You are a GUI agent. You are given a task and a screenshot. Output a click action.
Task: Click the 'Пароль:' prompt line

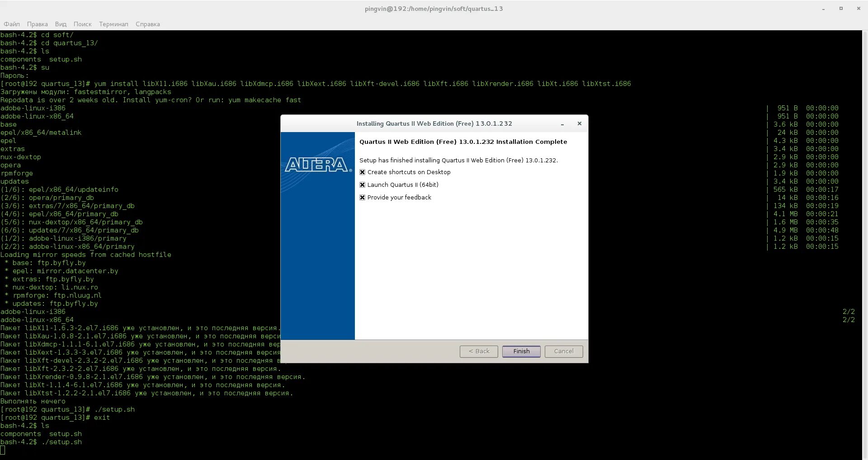click(14, 76)
